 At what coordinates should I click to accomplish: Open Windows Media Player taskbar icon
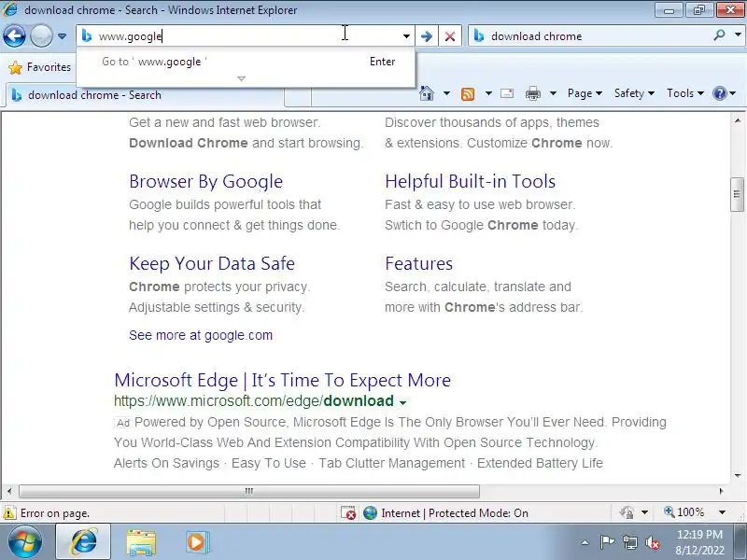coord(197,542)
